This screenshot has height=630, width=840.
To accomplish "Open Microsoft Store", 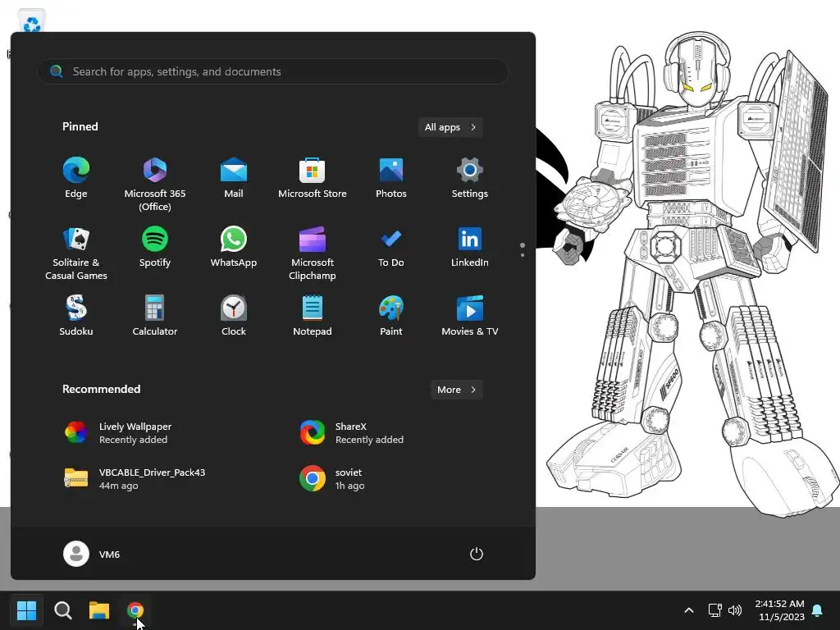I will 313,178.
